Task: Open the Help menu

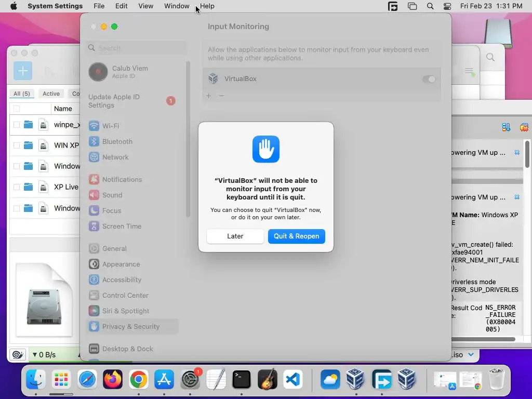Action: pyautogui.click(x=207, y=6)
